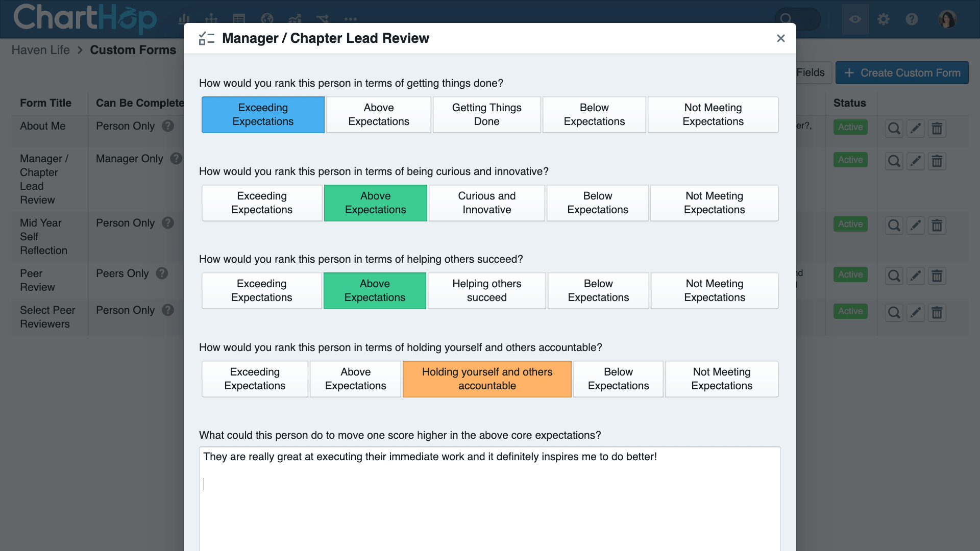Screen dimensions: 980x551
Task: Click the orange Holding yourself and others accountable option
Action: pyautogui.click(x=486, y=379)
